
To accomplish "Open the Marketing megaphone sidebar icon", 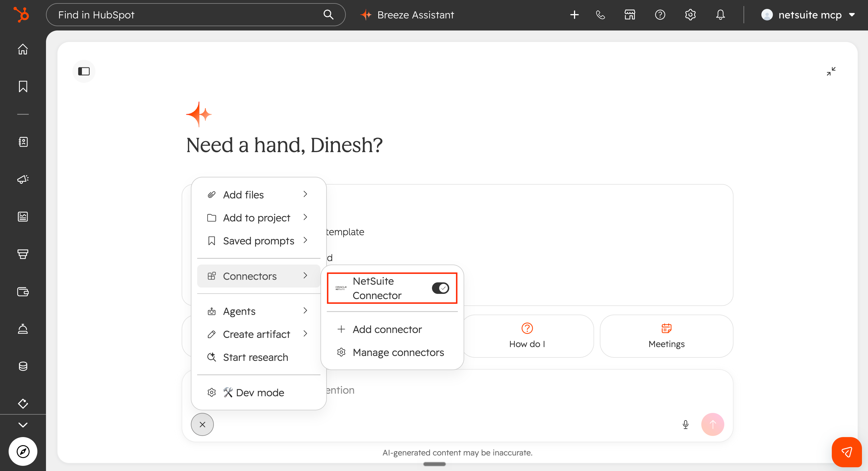I will coord(23,179).
